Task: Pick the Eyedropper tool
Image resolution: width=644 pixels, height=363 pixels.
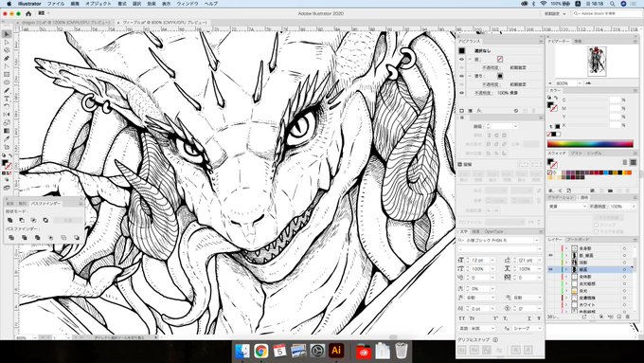Action: click(x=7, y=138)
